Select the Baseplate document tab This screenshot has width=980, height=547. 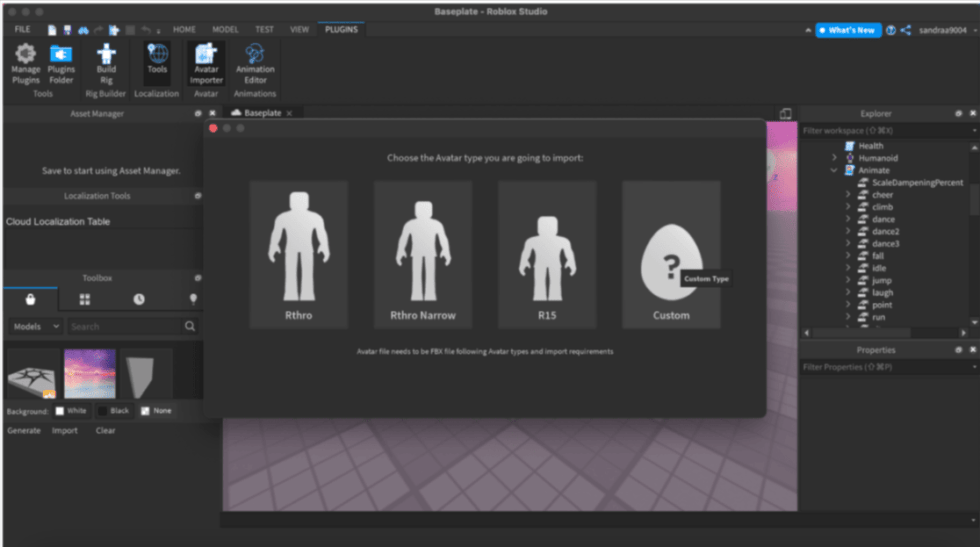(x=262, y=113)
